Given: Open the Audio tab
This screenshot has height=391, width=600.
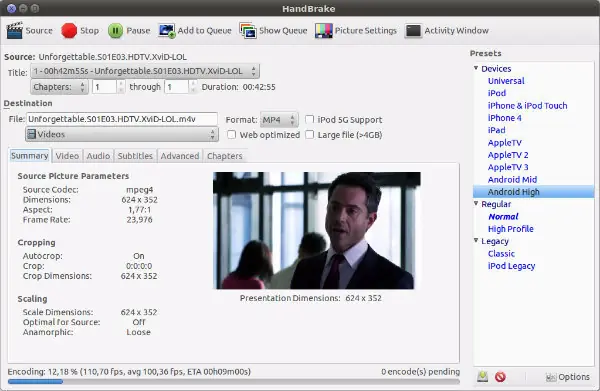Looking at the screenshot, I should (x=98, y=156).
